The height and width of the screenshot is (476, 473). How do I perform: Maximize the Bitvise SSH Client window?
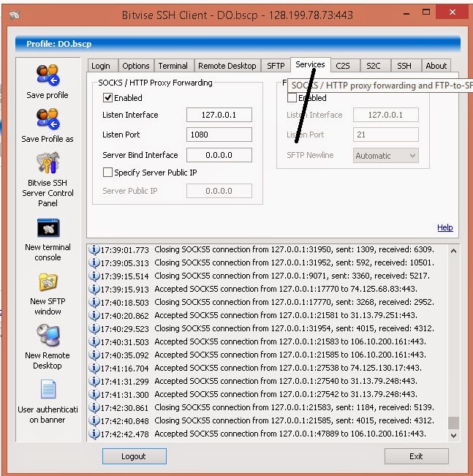pos(426,12)
